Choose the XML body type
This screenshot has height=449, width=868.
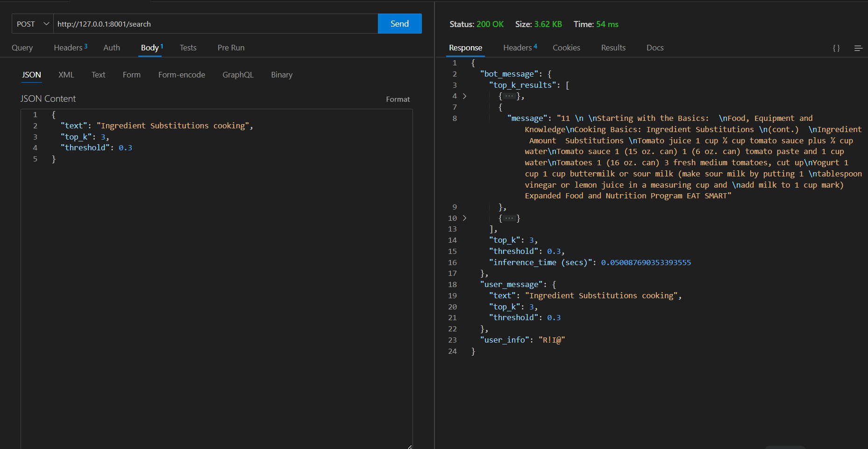coord(66,75)
